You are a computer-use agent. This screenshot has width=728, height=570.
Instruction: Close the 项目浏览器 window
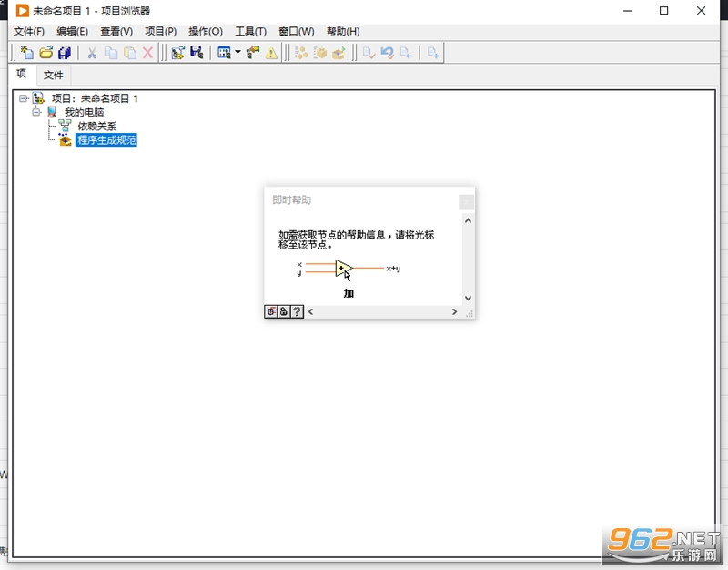701,11
